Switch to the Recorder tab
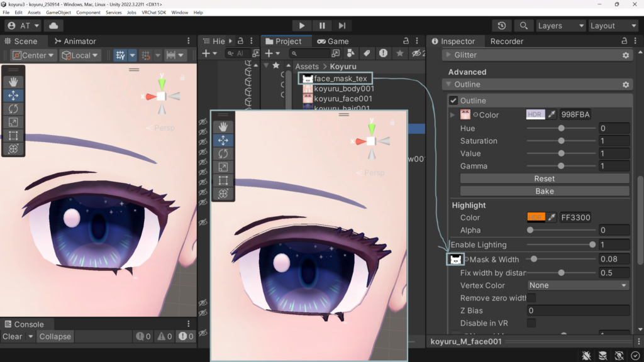 click(x=507, y=41)
